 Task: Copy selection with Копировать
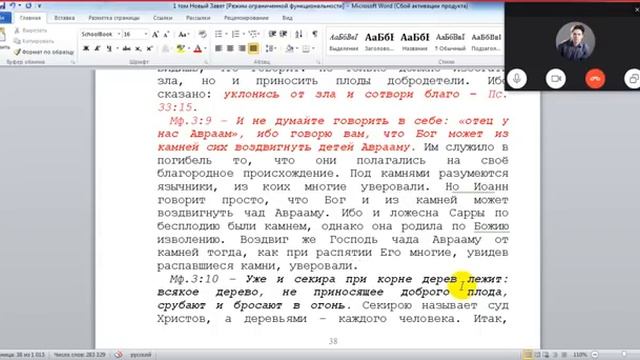tap(33, 41)
